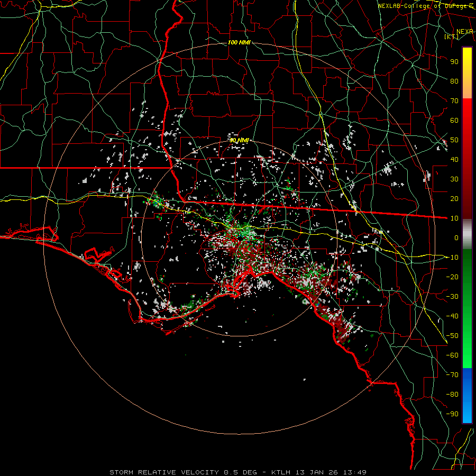The image size is (476, 476).
Task: Click the "13 JAN 26 13:49" timestamp
Action: pyautogui.click(x=331, y=472)
